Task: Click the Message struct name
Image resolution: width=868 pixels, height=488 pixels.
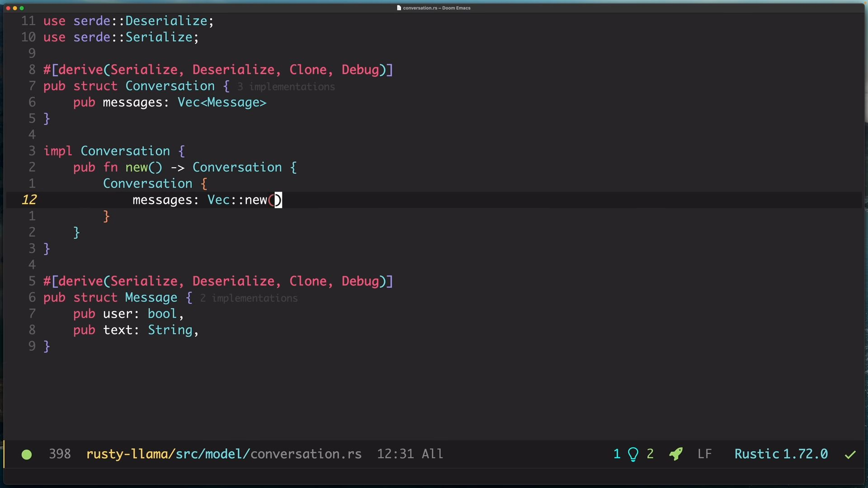Action: 151,298
